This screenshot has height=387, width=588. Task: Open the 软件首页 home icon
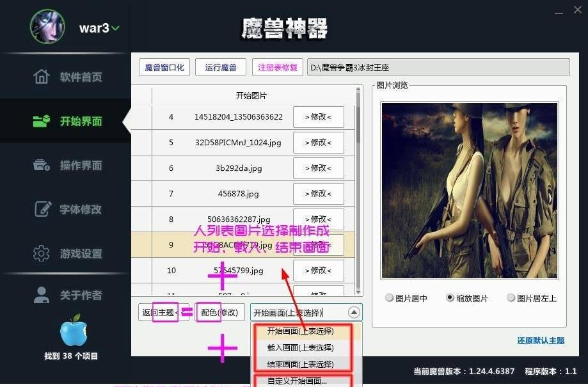click(41, 77)
